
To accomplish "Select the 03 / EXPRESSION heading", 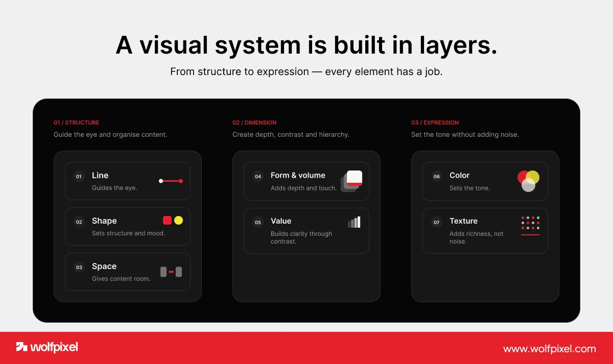I will click(x=435, y=123).
